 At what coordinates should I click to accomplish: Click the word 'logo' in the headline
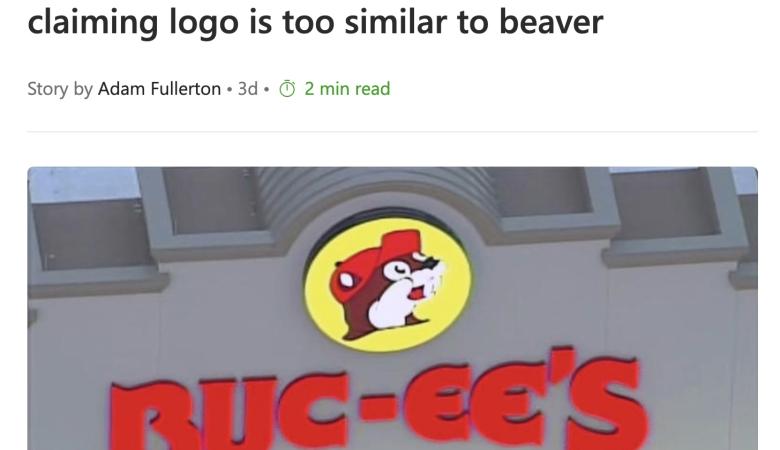[204, 23]
